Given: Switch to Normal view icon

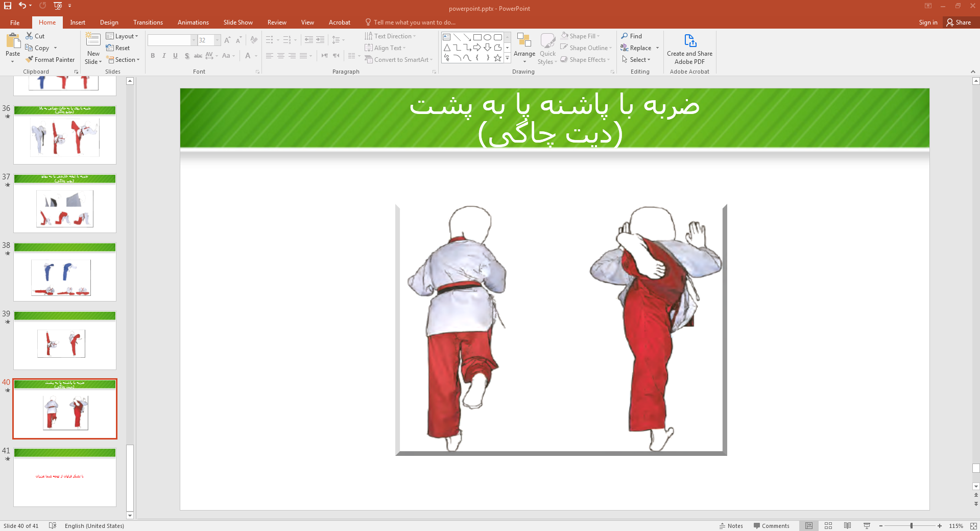Looking at the screenshot, I should [x=809, y=526].
